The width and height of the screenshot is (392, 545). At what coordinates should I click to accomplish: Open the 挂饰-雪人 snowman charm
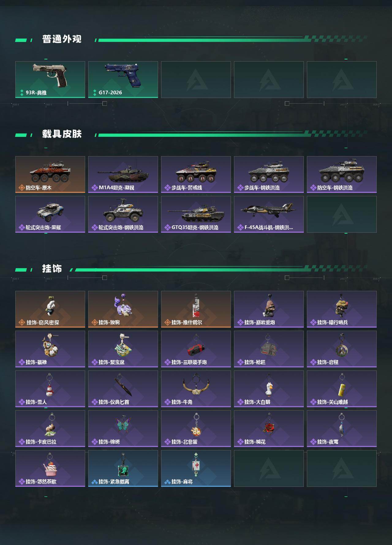pyautogui.click(x=50, y=389)
